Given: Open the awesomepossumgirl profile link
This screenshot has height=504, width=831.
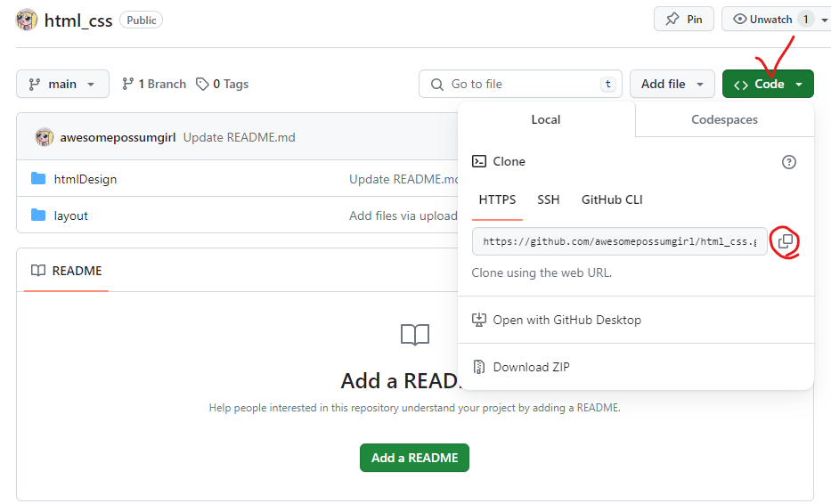Looking at the screenshot, I should point(118,137).
